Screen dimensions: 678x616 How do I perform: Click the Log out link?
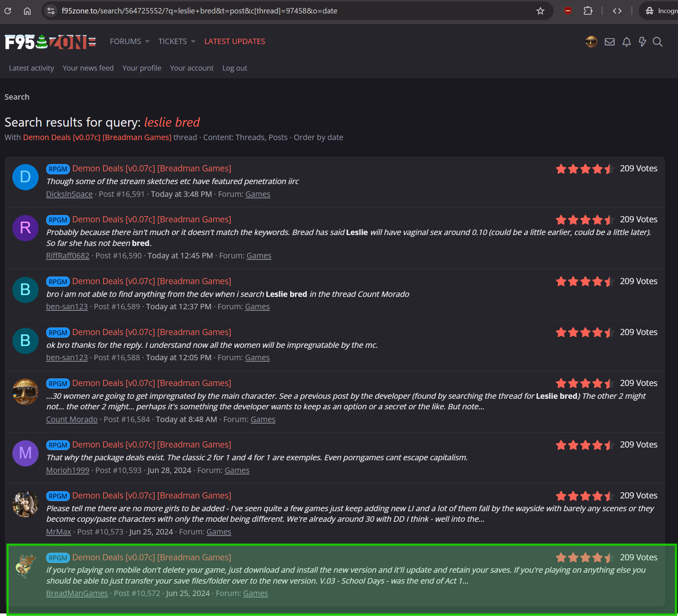[234, 68]
